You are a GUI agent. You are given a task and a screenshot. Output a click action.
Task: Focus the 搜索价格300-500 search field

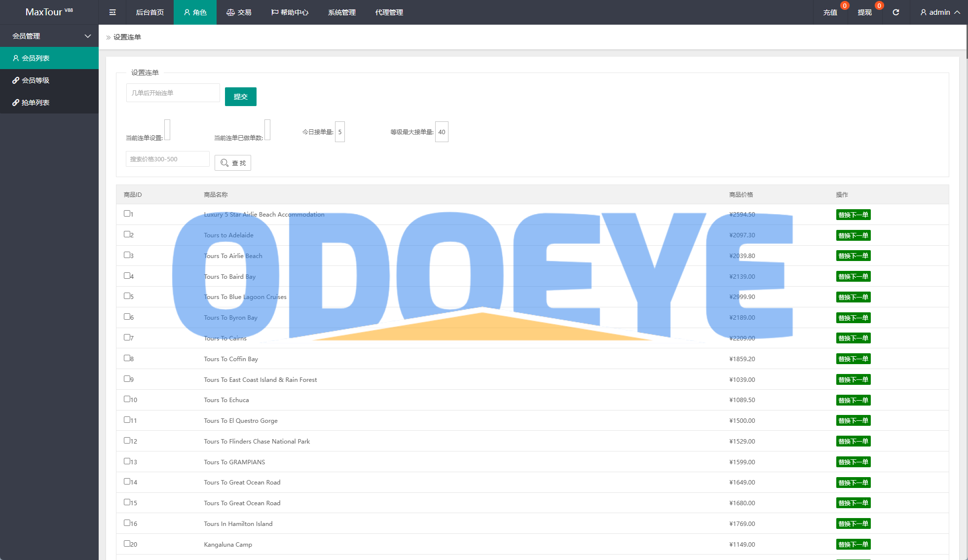coord(167,159)
